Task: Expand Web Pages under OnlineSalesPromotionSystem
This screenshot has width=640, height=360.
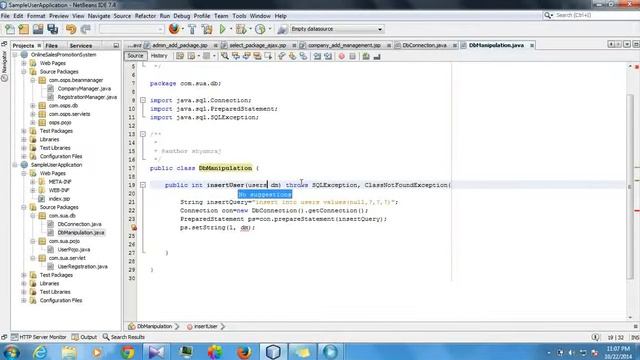Action: click(24, 63)
